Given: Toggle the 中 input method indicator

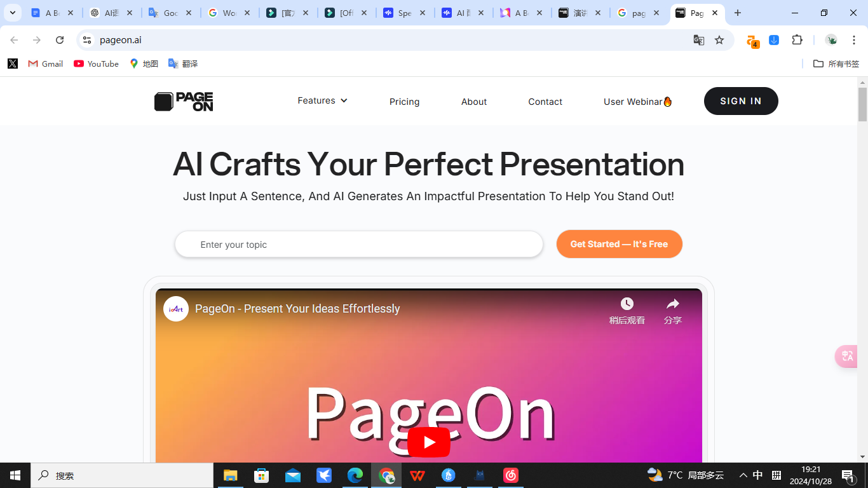Looking at the screenshot, I should (x=758, y=475).
